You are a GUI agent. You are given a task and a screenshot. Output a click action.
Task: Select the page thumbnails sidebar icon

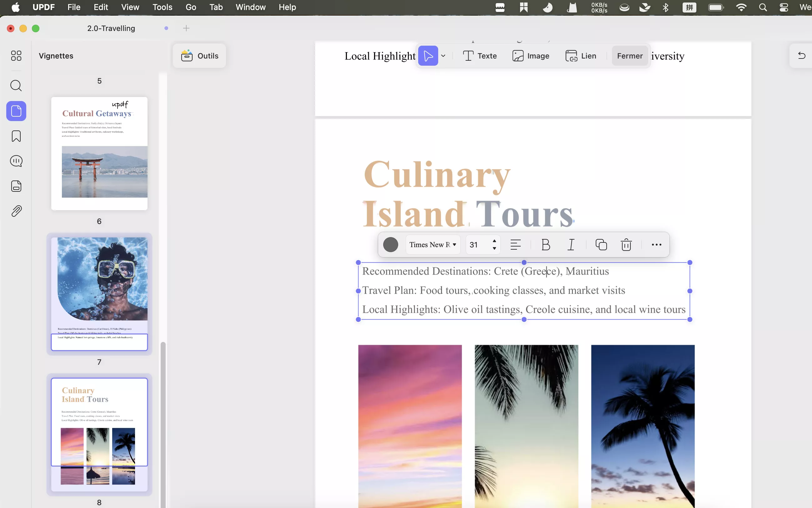(16, 111)
